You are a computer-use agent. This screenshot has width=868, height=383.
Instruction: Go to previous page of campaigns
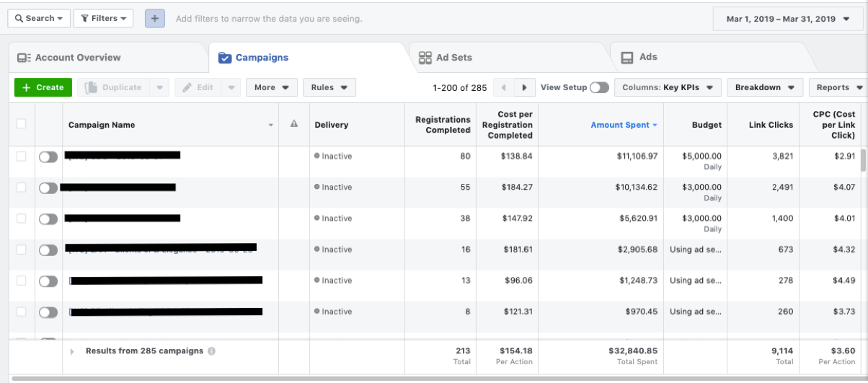tap(503, 87)
